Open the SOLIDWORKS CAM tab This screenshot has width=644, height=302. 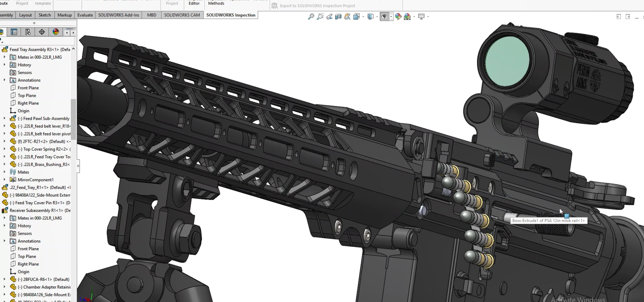(x=182, y=15)
